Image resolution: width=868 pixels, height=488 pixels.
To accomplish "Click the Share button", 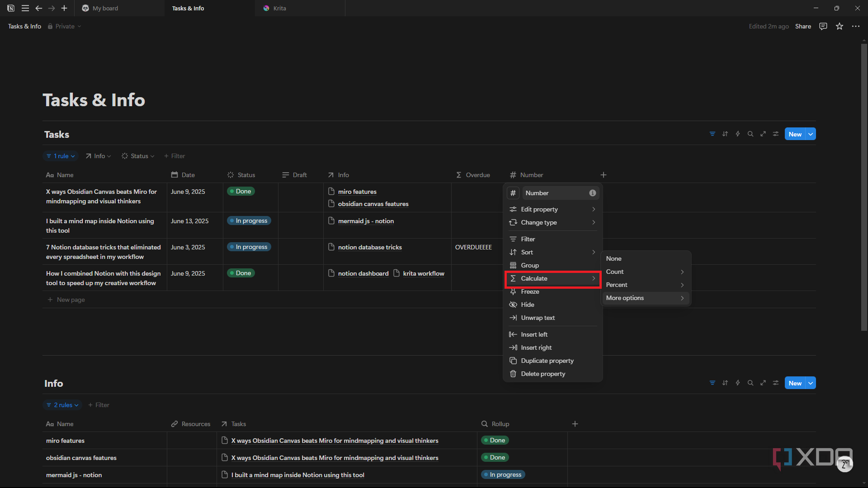I will click(x=803, y=26).
